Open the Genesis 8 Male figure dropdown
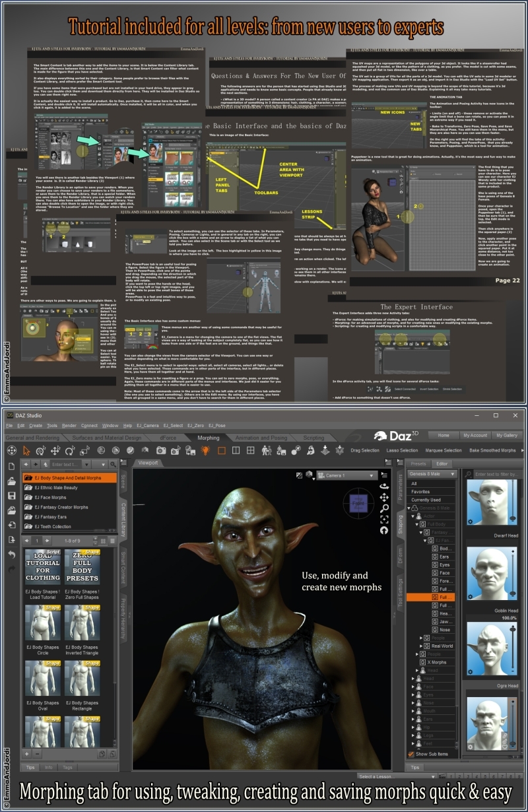 [x=432, y=474]
